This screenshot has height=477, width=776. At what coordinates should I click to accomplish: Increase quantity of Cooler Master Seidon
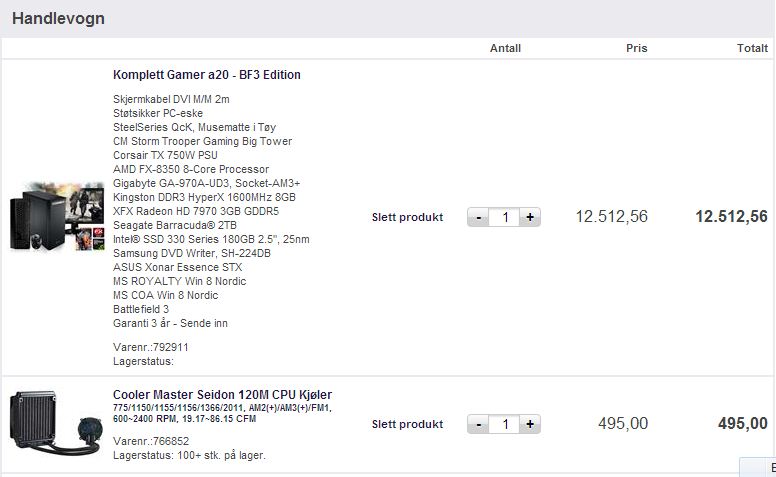click(x=530, y=424)
